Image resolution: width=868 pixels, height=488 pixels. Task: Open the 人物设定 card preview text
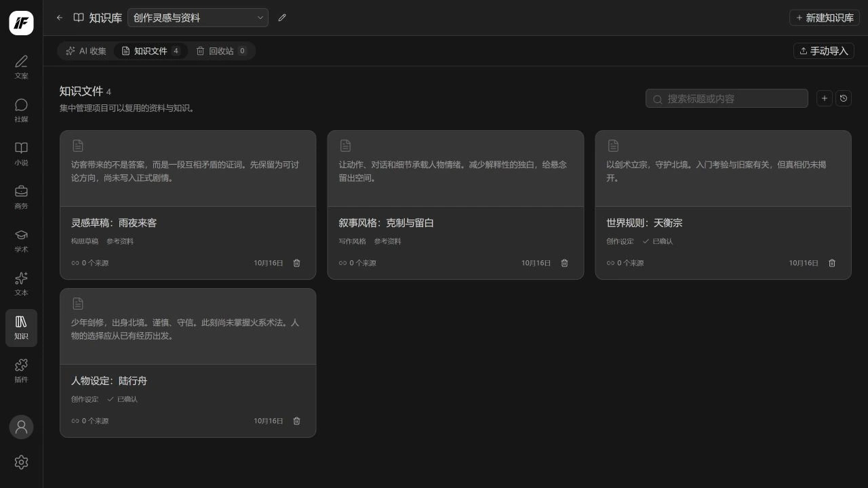point(185,329)
